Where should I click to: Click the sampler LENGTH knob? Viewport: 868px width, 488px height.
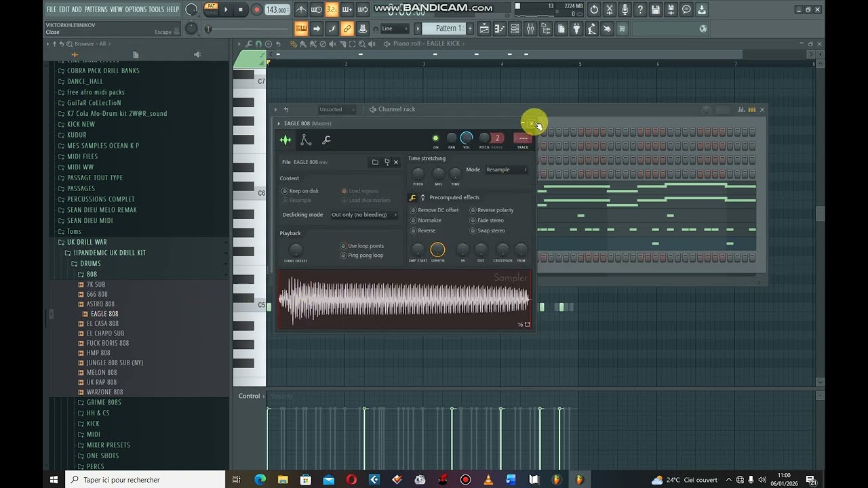pyautogui.click(x=437, y=249)
